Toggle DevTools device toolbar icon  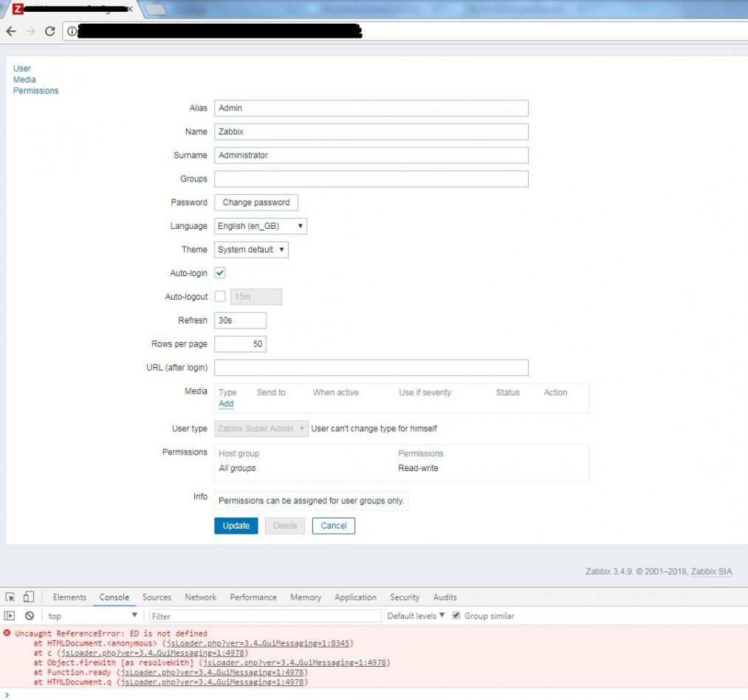[x=29, y=597]
